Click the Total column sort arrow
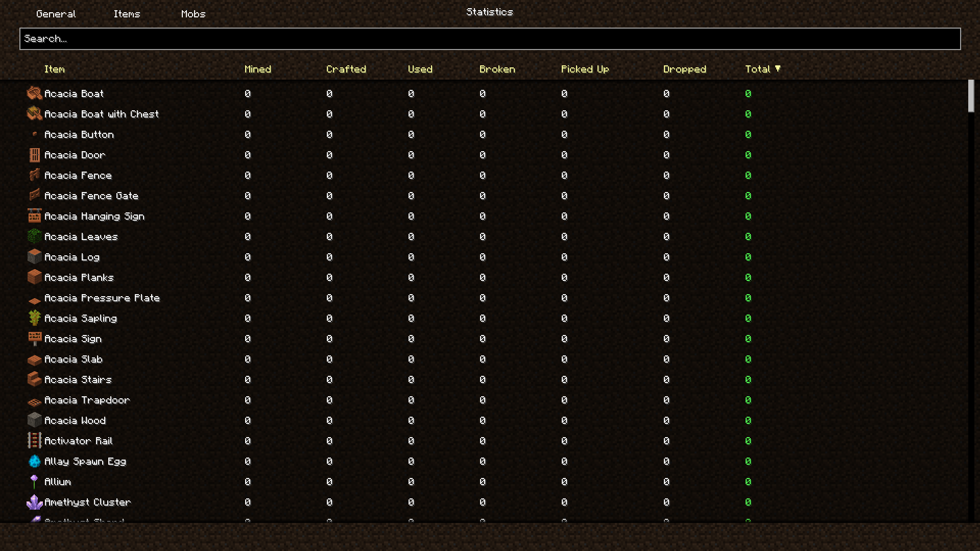 pos(778,68)
